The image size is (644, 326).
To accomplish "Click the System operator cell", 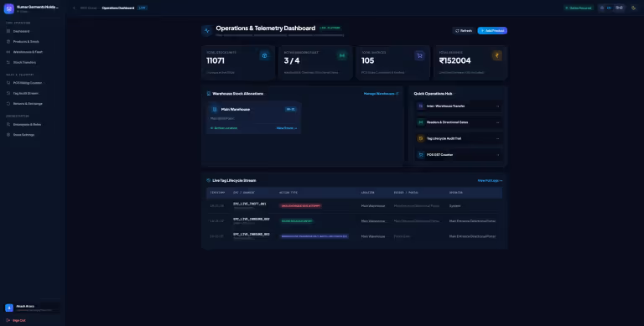I will tap(454, 205).
